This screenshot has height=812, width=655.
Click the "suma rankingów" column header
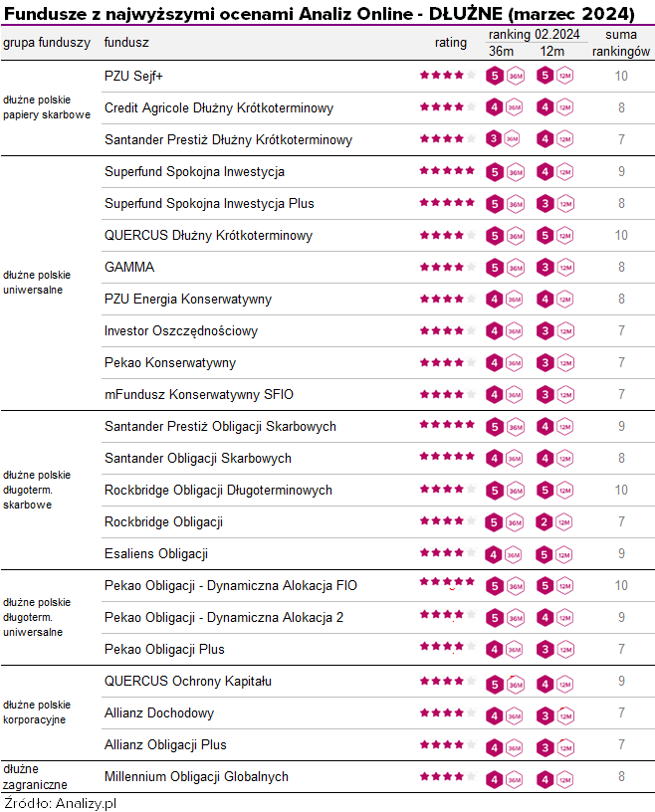click(x=620, y=43)
